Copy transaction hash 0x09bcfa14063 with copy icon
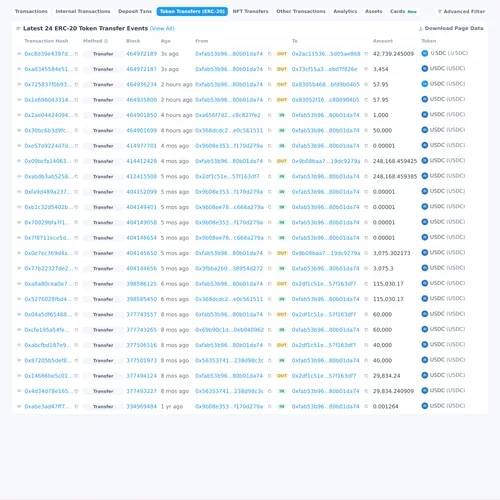500x500 pixels. [76, 161]
